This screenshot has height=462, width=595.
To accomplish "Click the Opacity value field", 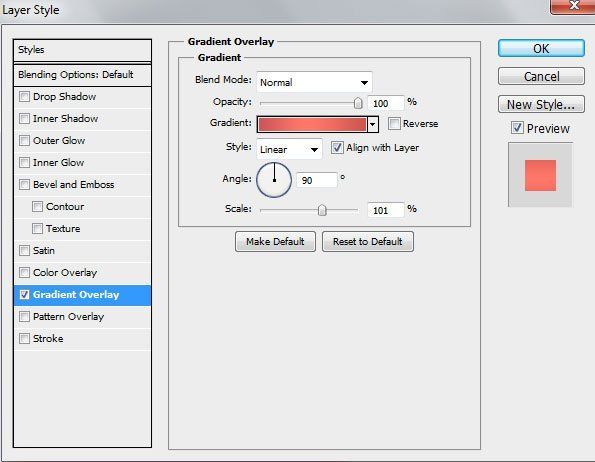I will click(x=385, y=103).
